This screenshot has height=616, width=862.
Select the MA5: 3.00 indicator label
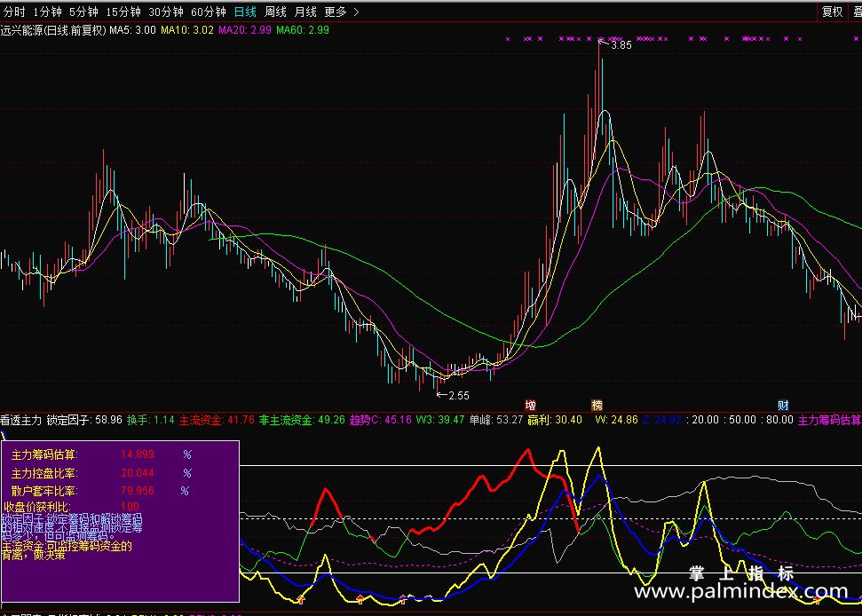(132, 30)
